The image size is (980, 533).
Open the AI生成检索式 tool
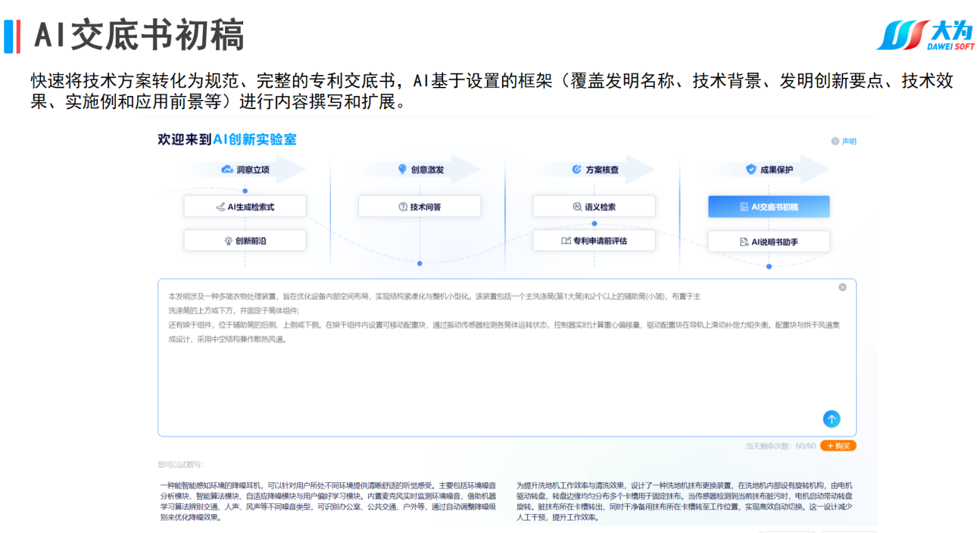pos(244,206)
